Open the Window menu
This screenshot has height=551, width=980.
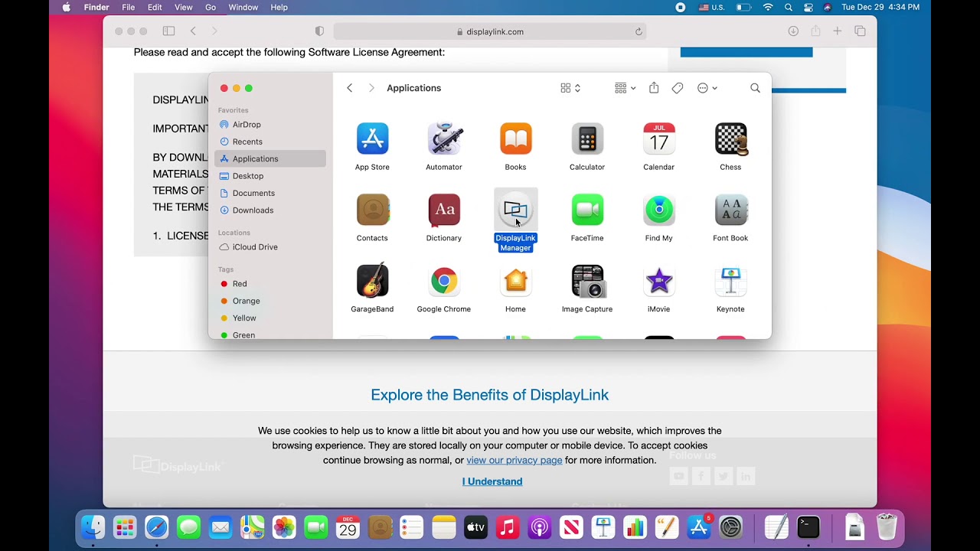click(243, 7)
